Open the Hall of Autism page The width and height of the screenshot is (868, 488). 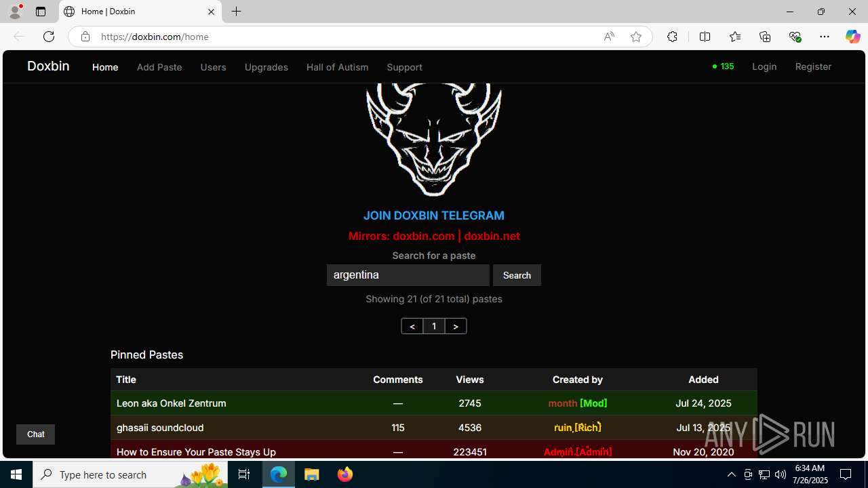tap(337, 67)
